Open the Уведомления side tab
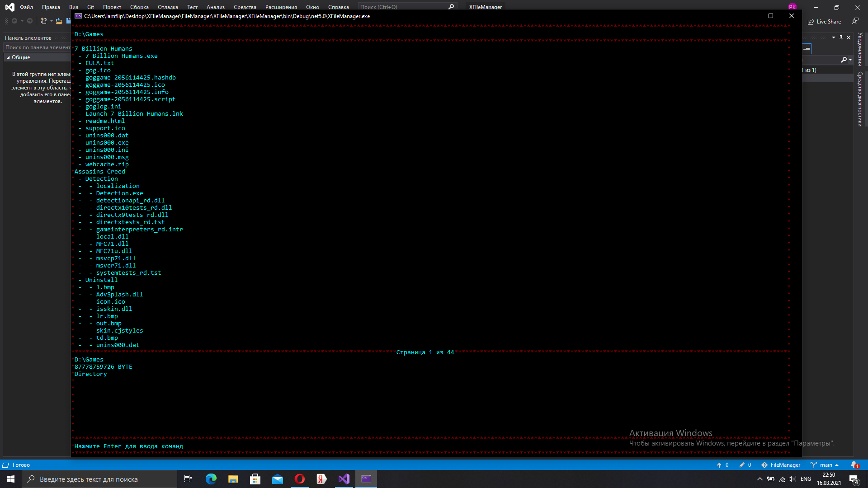This screenshot has height=488, width=868. coord(860,49)
